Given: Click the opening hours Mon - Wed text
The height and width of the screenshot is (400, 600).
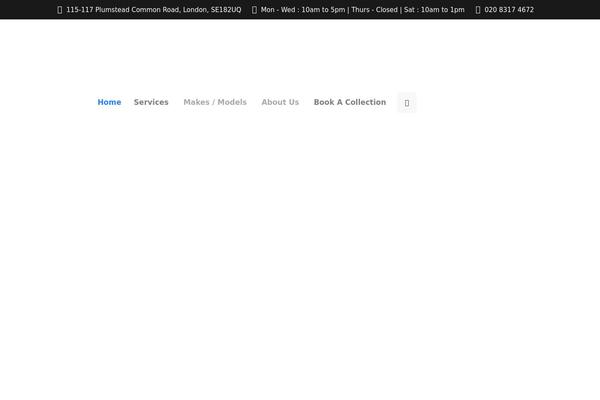Looking at the screenshot, I should pos(362,10).
